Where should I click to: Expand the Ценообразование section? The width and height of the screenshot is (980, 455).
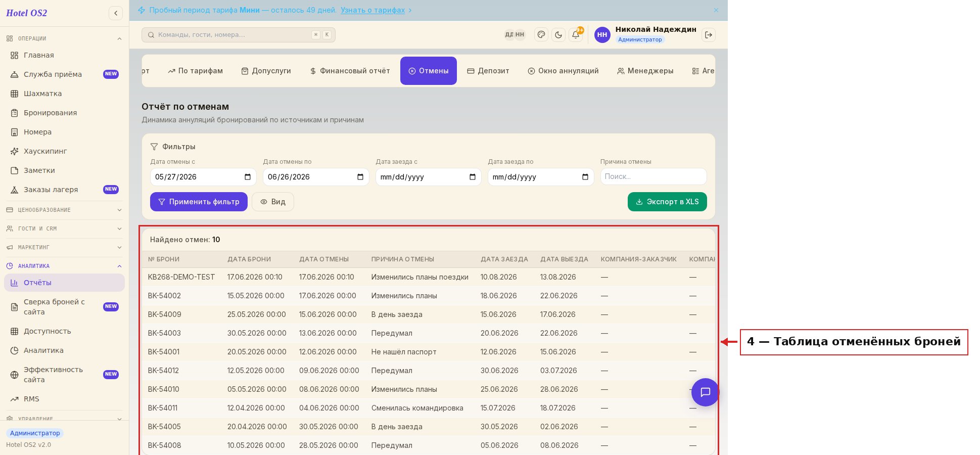pos(64,210)
